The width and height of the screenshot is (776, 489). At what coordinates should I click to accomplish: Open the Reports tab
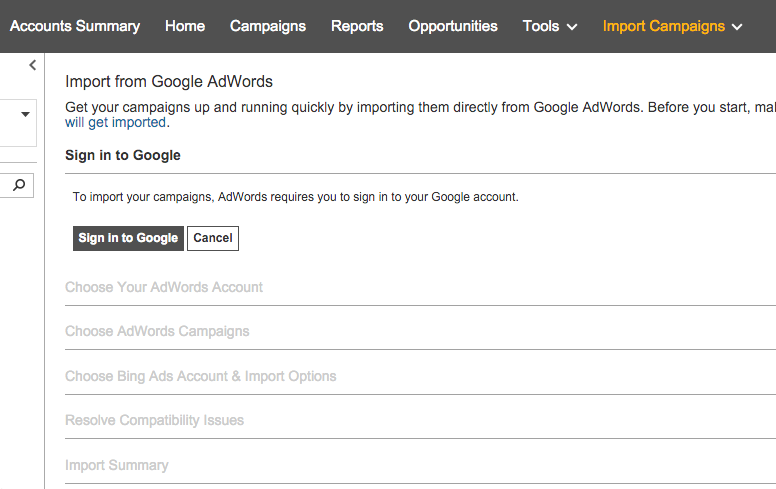[x=357, y=26]
